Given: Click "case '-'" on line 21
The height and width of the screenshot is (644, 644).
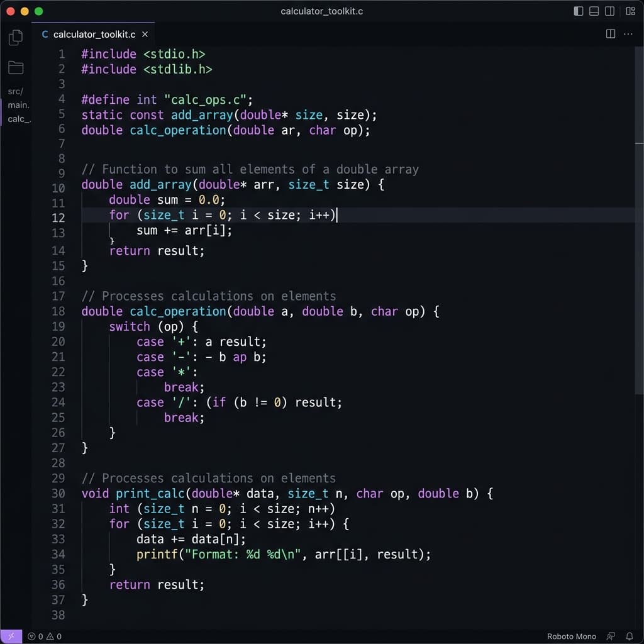Looking at the screenshot, I should point(164,357).
